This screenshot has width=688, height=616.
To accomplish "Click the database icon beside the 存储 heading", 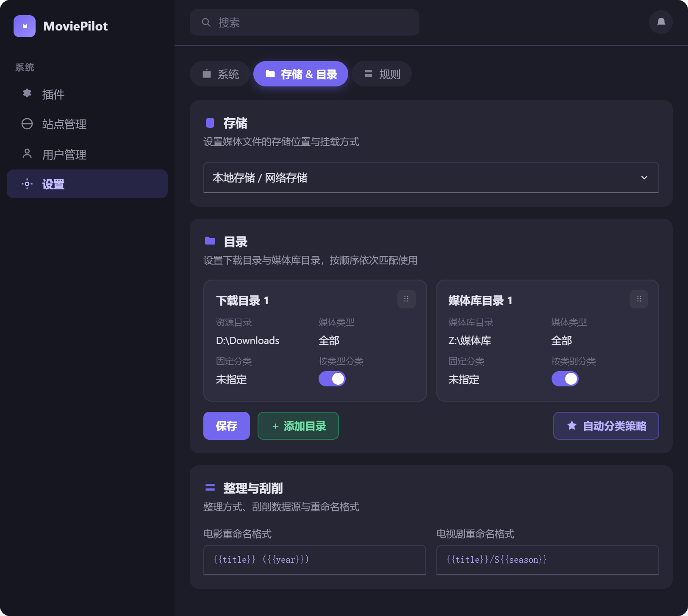I will (x=210, y=123).
